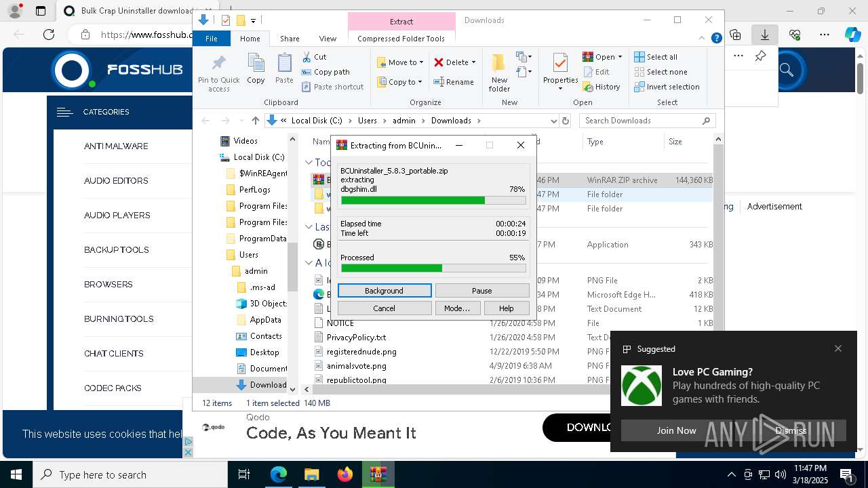The height and width of the screenshot is (488, 868).
Task: Close the Xbox Suggested notification
Action: (x=838, y=348)
